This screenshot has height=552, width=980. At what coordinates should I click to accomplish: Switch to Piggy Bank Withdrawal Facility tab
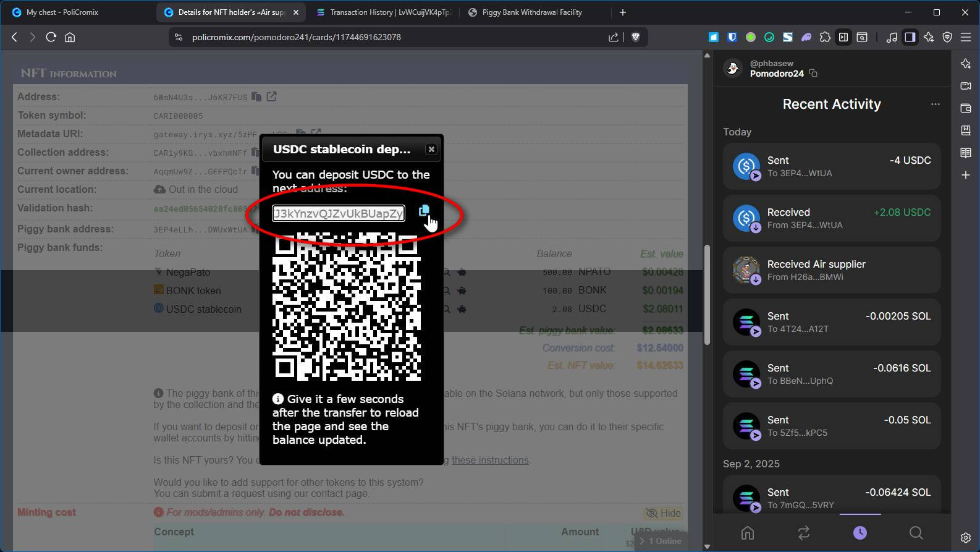pyautogui.click(x=536, y=12)
